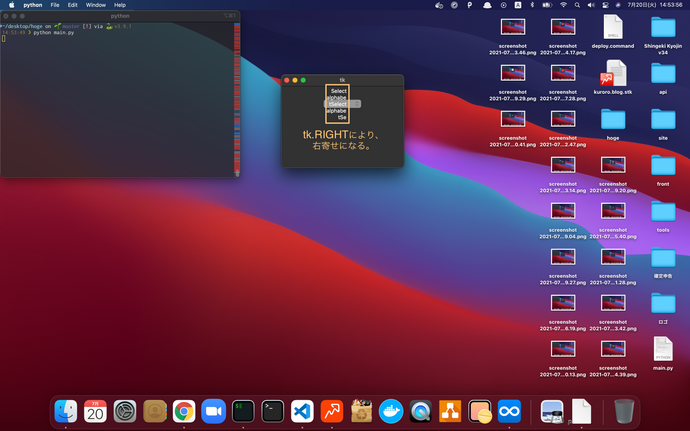Open iTerm with green dollar prompt in Dock
This screenshot has width=690, height=431.
pyautogui.click(x=243, y=412)
